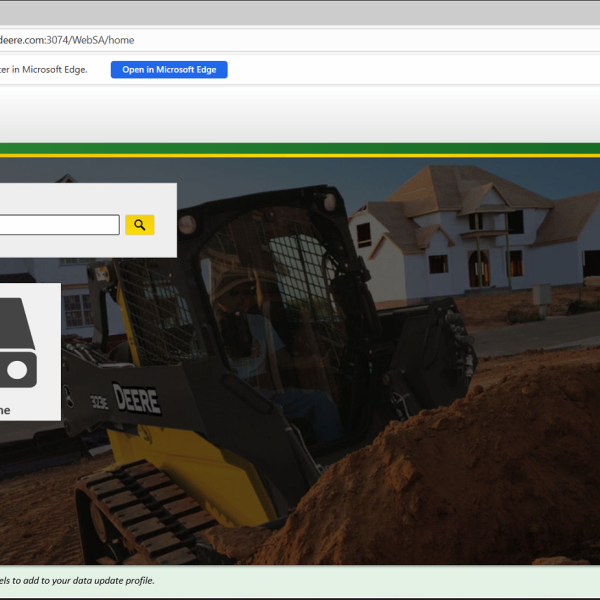Click the browser address bar URL

click(67, 40)
